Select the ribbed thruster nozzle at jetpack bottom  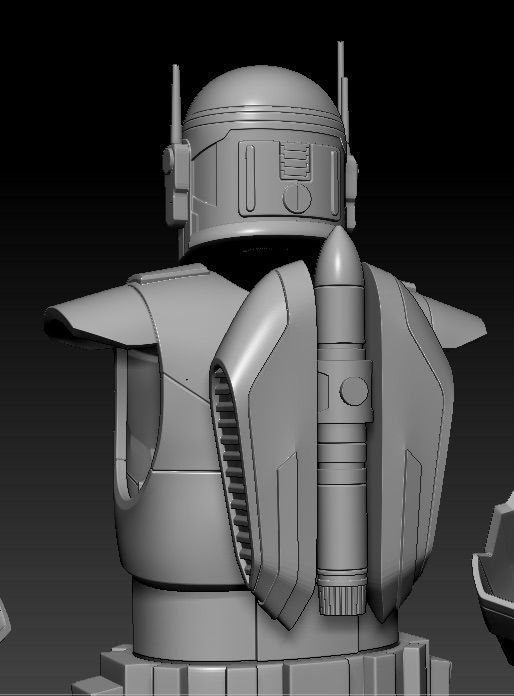[x=341, y=599]
